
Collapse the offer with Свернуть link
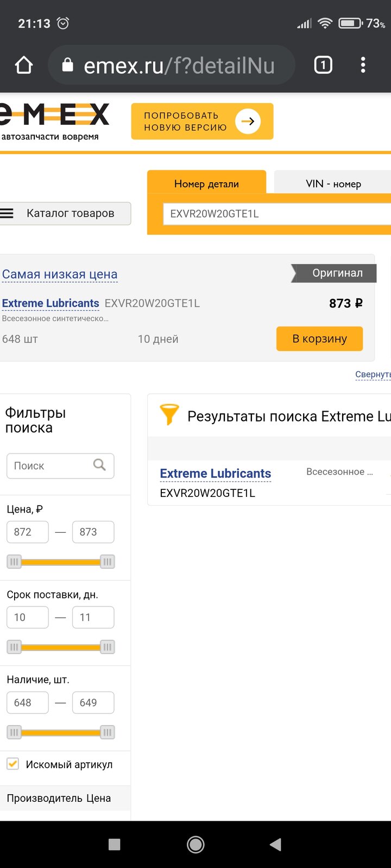(x=373, y=374)
